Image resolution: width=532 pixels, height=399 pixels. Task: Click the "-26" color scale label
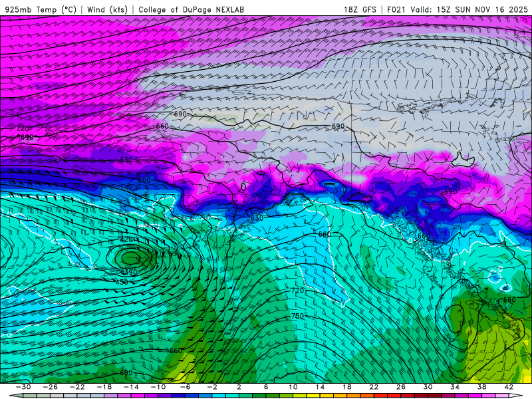click(x=51, y=387)
